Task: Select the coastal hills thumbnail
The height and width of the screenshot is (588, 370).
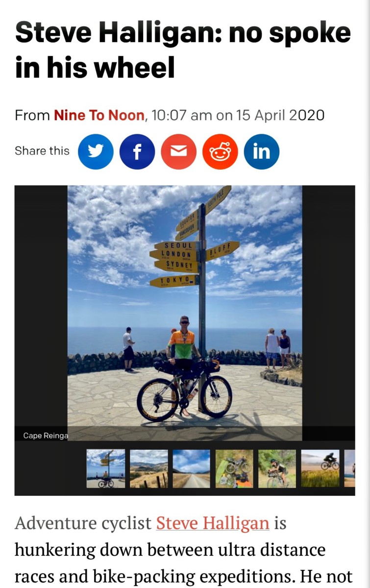Action: pos(148,468)
